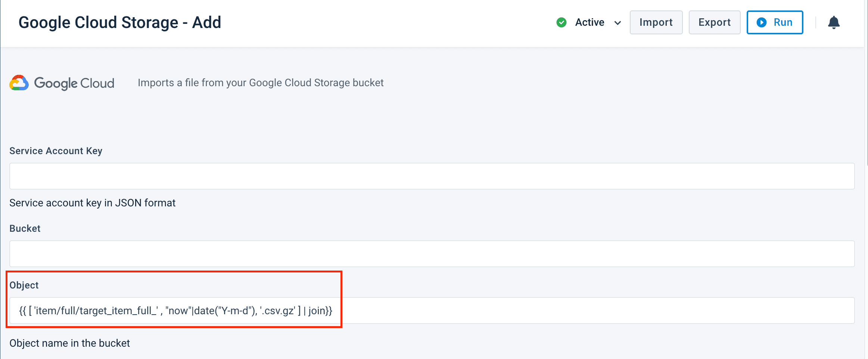Screen dimensions: 868x359
Task: Click the Service Account Key label
Action: pos(56,151)
